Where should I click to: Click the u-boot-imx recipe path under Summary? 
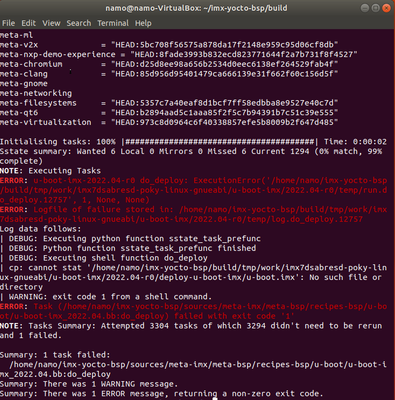point(194,369)
